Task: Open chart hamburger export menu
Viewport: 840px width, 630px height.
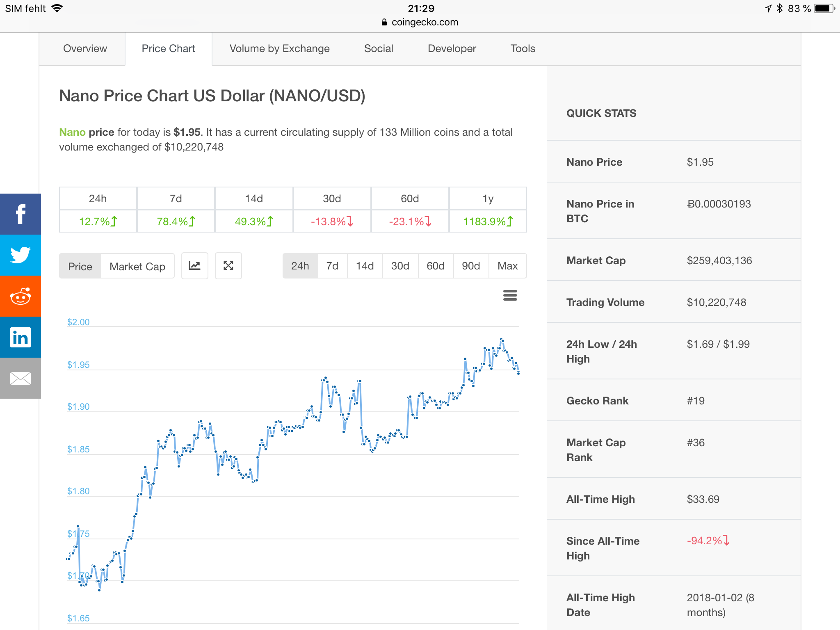Action: pos(510,295)
